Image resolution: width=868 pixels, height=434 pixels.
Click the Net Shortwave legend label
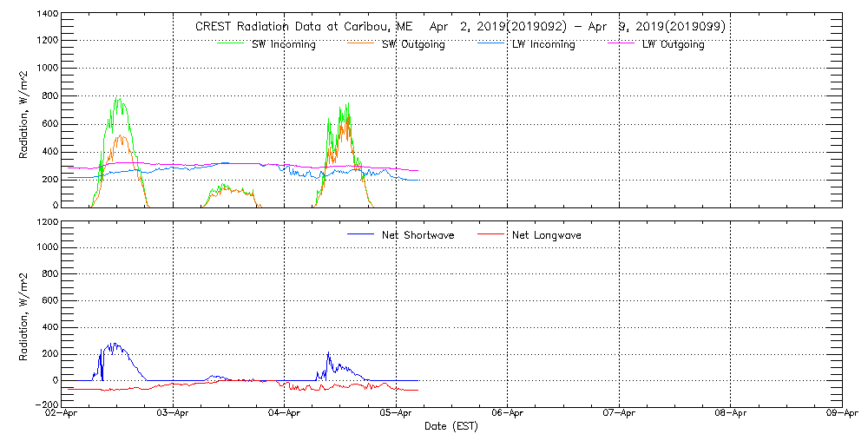coord(417,235)
